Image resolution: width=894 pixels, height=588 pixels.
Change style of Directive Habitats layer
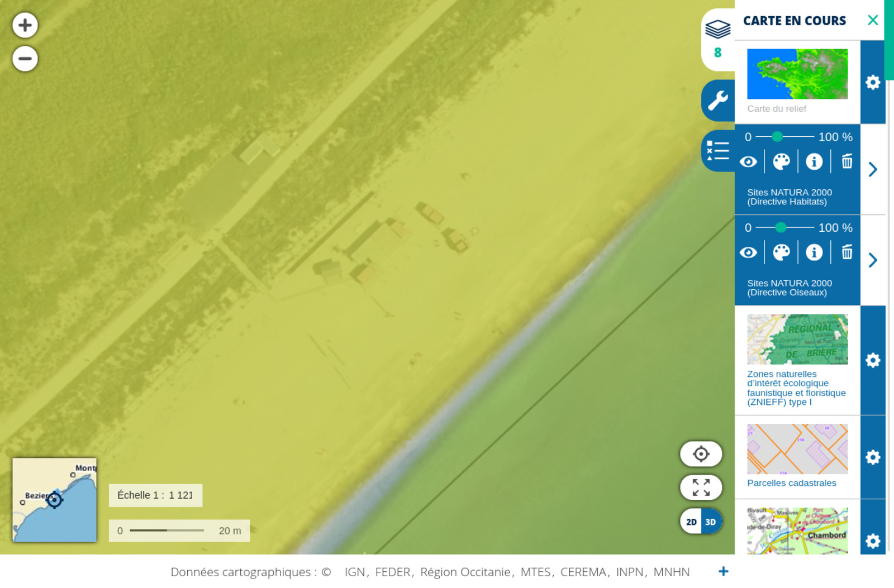(781, 161)
